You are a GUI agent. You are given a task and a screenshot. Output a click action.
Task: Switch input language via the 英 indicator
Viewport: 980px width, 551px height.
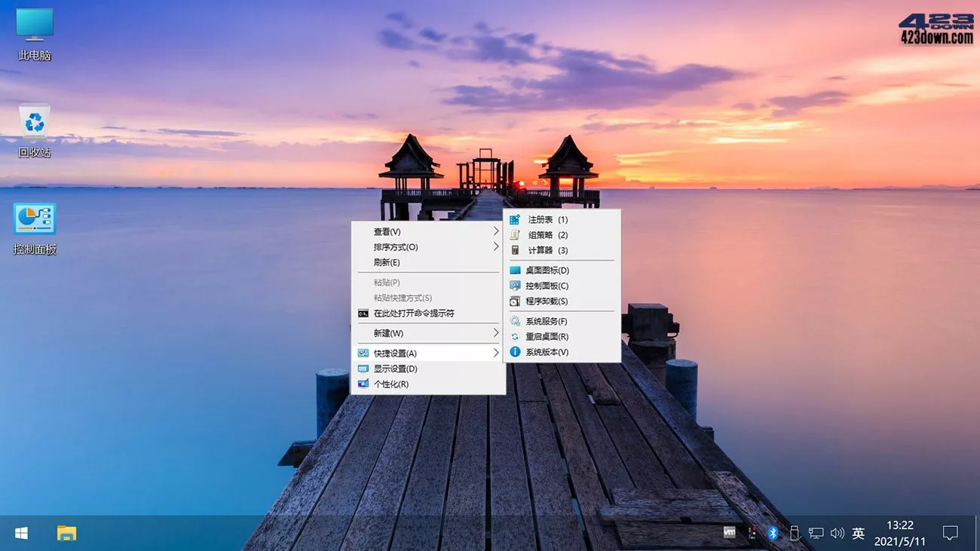pyautogui.click(x=858, y=533)
